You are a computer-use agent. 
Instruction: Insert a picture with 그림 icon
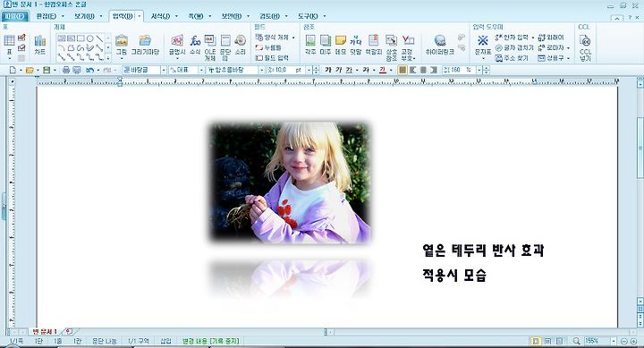[122, 46]
